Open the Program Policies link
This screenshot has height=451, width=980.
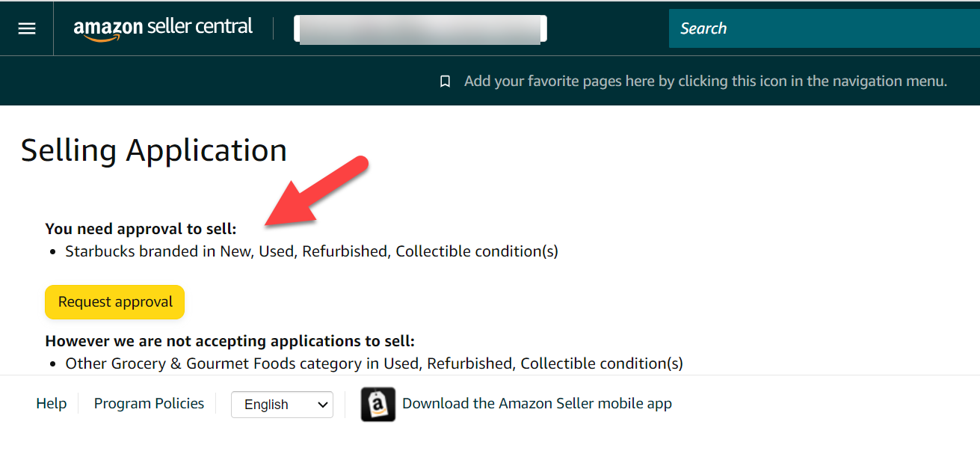pyautogui.click(x=149, y=403)
